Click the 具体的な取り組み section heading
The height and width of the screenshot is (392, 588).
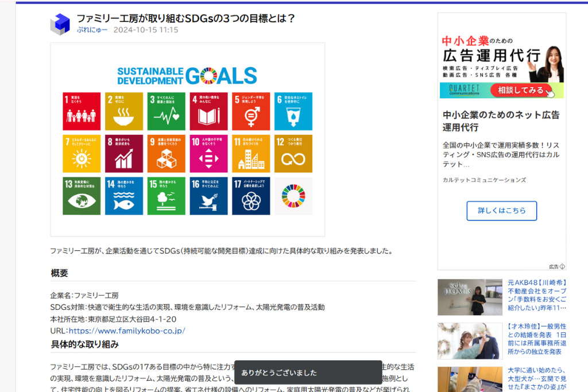coord(85,344)
